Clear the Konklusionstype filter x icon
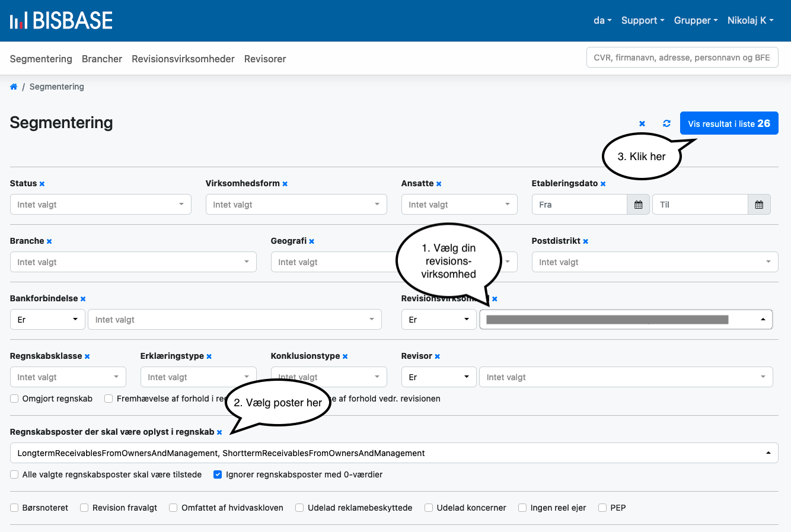791x532 pixels. [x=345, y=356]
